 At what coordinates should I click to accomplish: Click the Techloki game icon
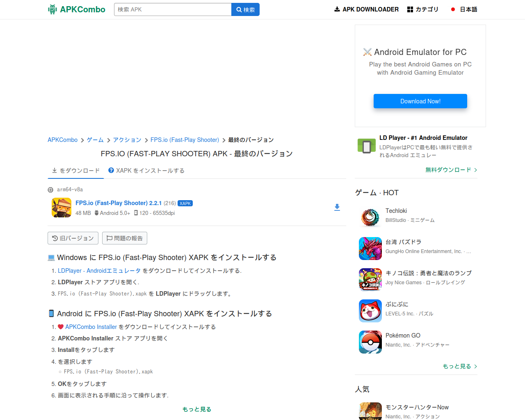[x=370, y=217]
